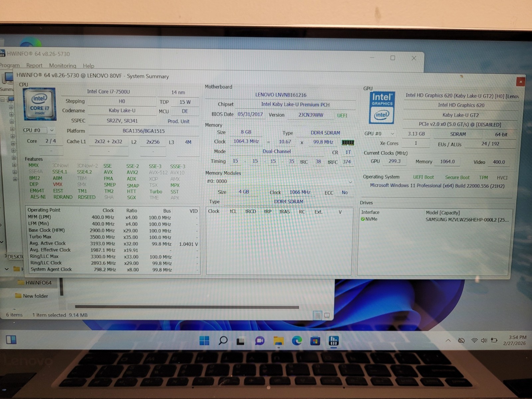Click the Prod. Unit link

(179, 121)
